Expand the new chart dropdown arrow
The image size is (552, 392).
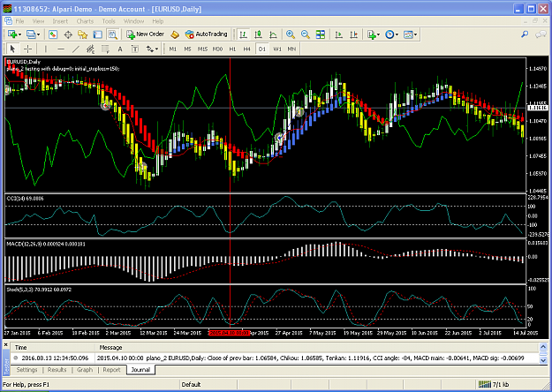pos(19,34)
